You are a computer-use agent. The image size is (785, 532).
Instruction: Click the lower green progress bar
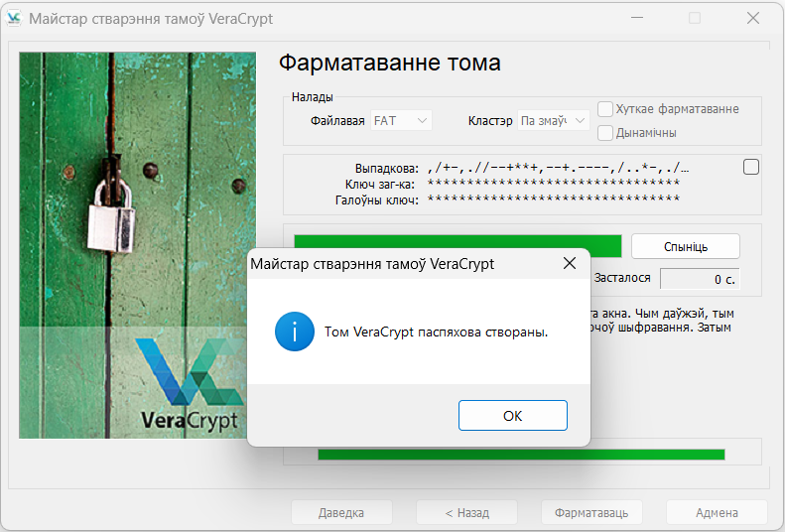(521, 455)
